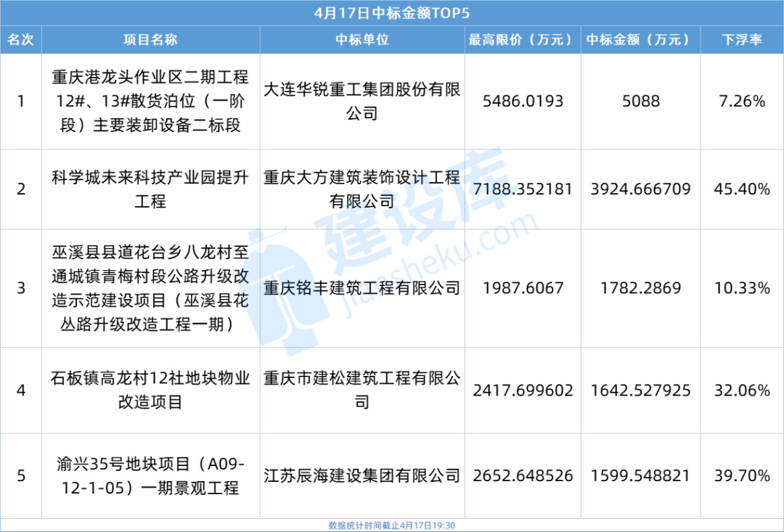Click the '下浮率' column header

[741, 39]
